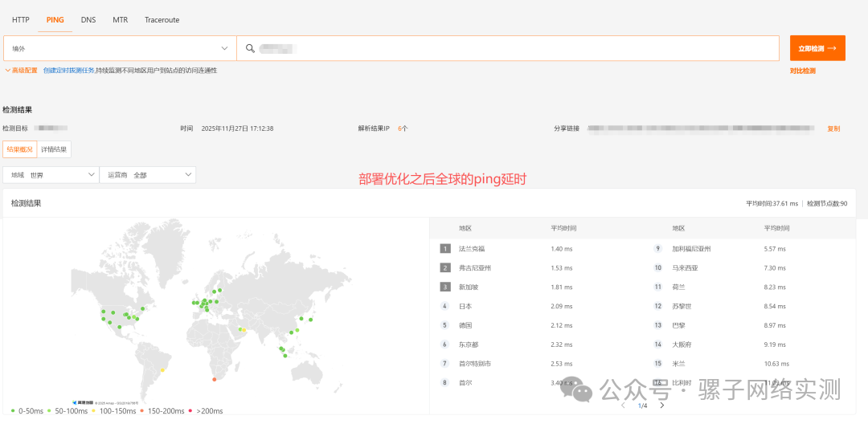Click the rank 3 badge beside 新加坡

[445, 287]
